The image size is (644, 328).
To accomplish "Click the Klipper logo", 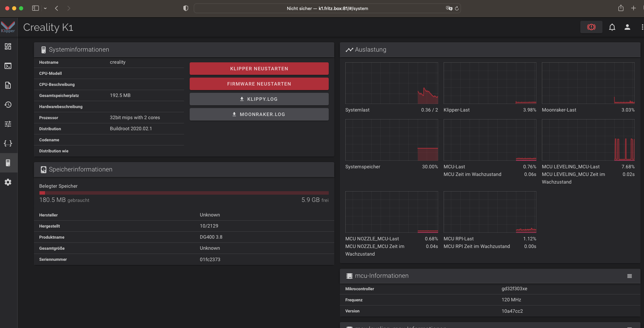I will pos(8,27).
